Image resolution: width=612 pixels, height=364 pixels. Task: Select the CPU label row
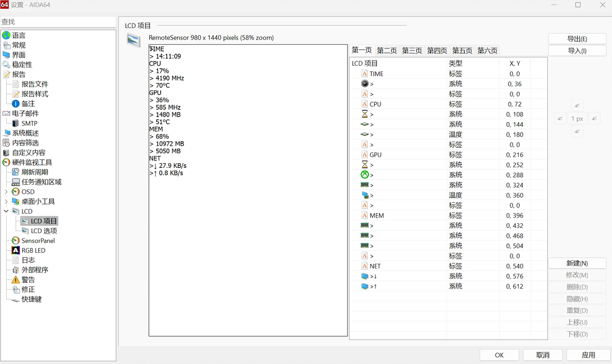coord(448,104)
